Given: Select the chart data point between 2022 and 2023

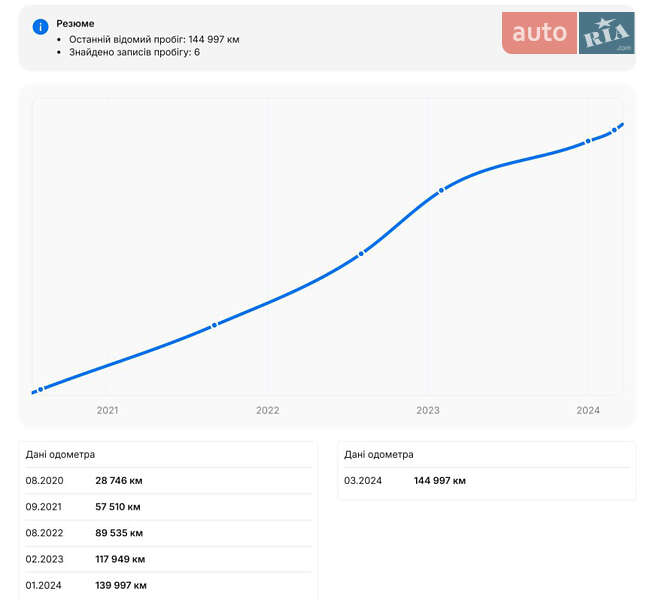Looking at the screenshot, I should point(361,253).
